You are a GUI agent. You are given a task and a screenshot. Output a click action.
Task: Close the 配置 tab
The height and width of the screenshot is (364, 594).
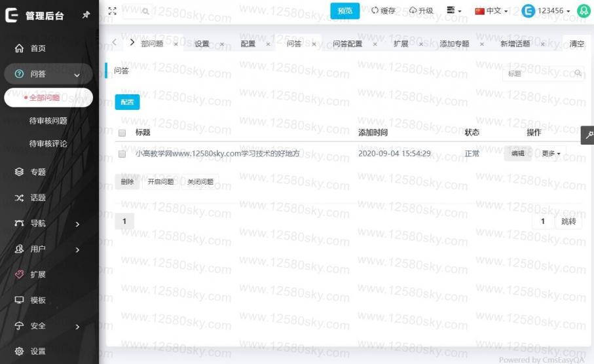pyautogui.click(x=268, y=45)
